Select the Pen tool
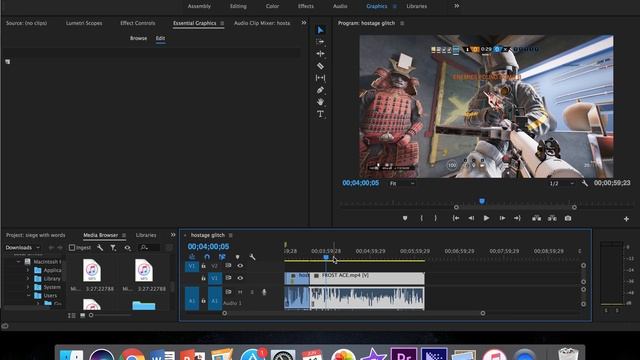Image resolution: width=640 pixels, height=360 pixels. 320,90
